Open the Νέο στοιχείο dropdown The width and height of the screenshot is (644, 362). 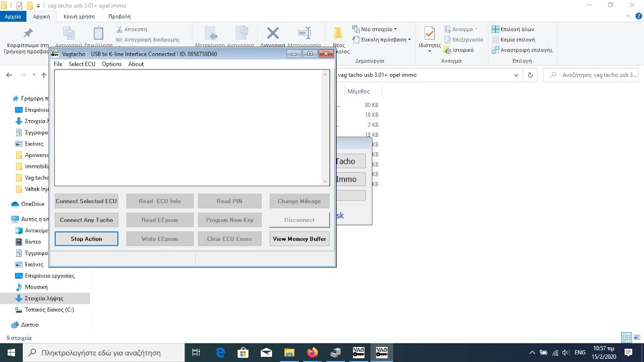coord(374,29)
